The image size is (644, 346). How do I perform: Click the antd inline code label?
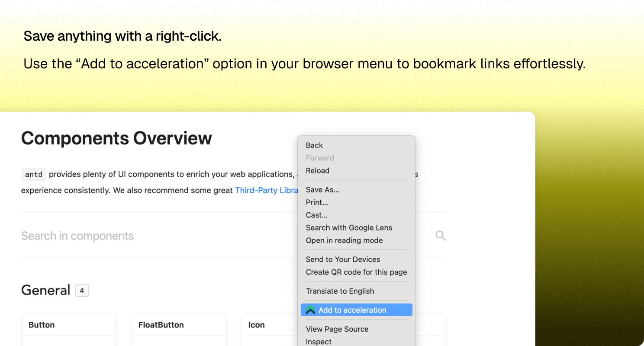33,174
